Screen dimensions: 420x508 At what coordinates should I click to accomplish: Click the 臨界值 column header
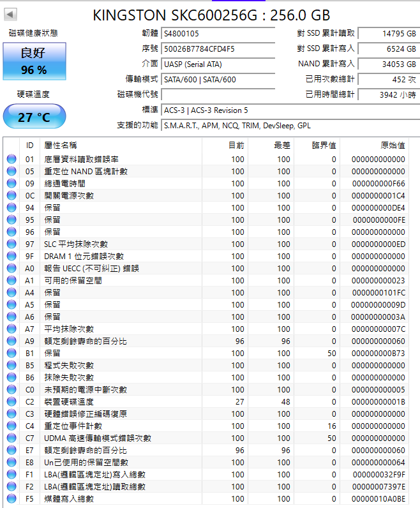click(x=317, y=145)
